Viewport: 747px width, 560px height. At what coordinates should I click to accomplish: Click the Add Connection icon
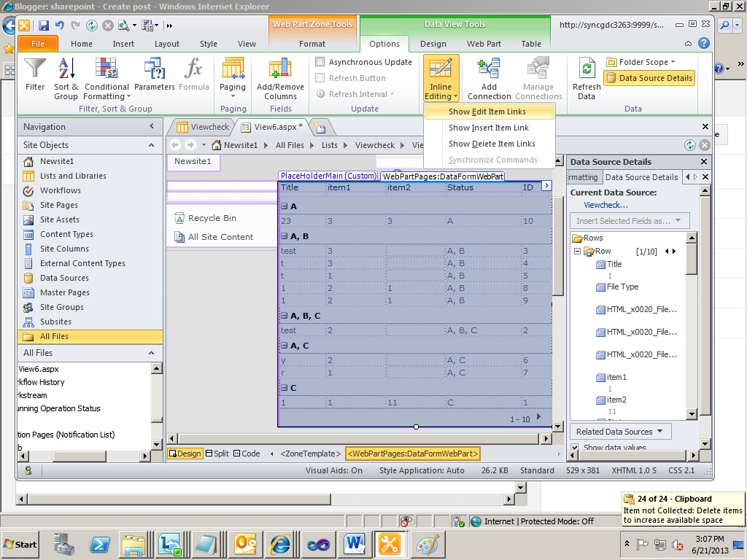pos(489,76)
